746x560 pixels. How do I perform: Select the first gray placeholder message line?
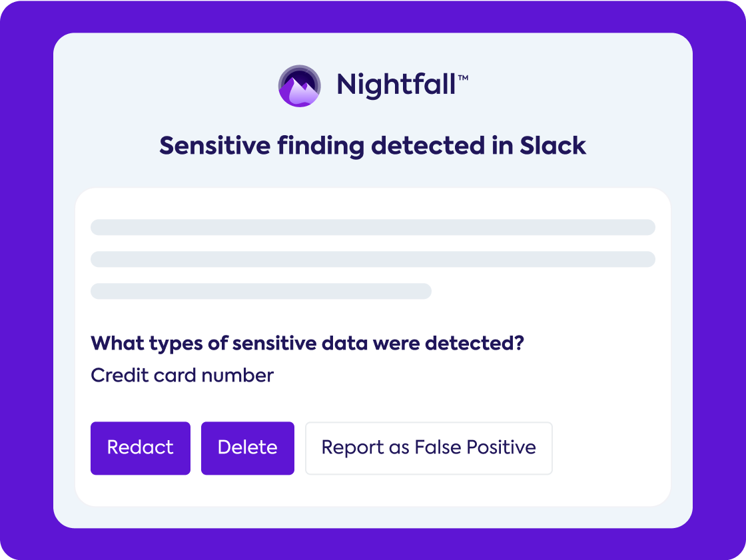(372, 227)
